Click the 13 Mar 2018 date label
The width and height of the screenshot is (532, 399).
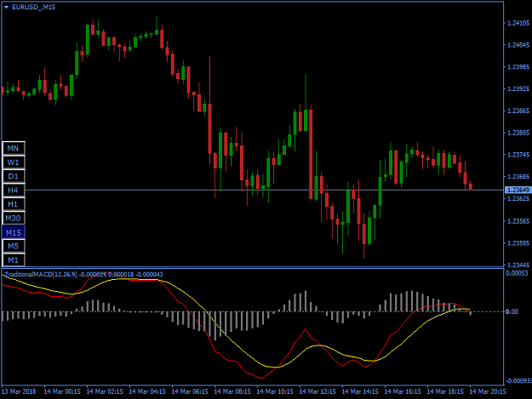(19, 391)
